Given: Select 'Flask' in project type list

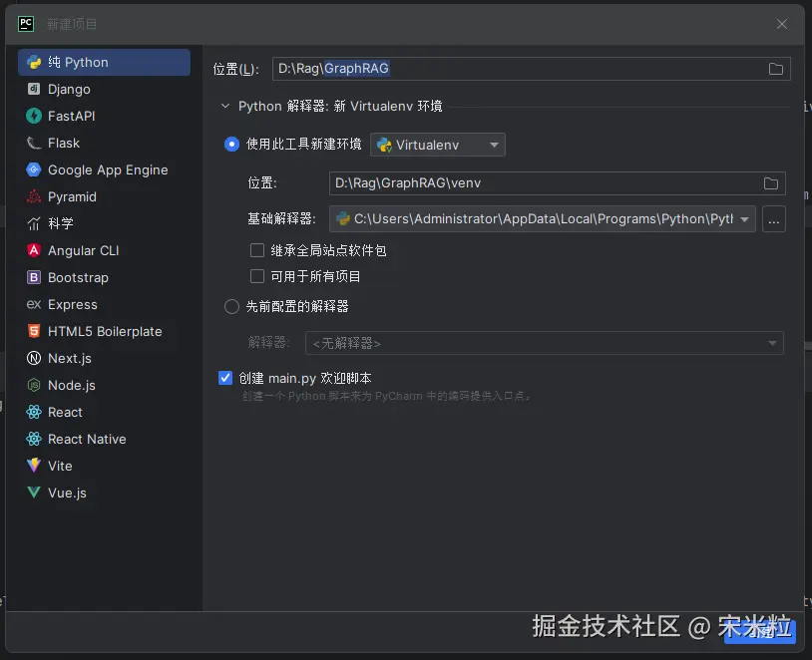Looking at the screenshot, I should [64, 143].
